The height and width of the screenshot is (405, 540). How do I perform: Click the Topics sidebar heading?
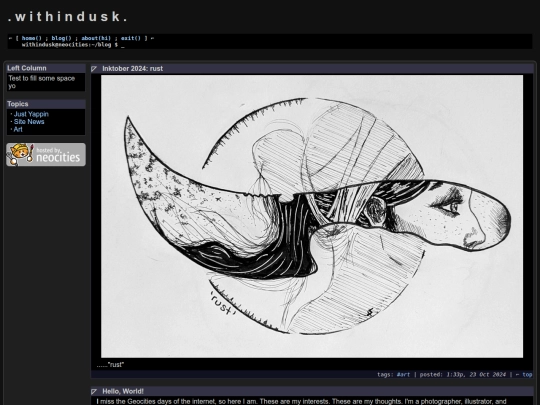(x=18, y=104)
